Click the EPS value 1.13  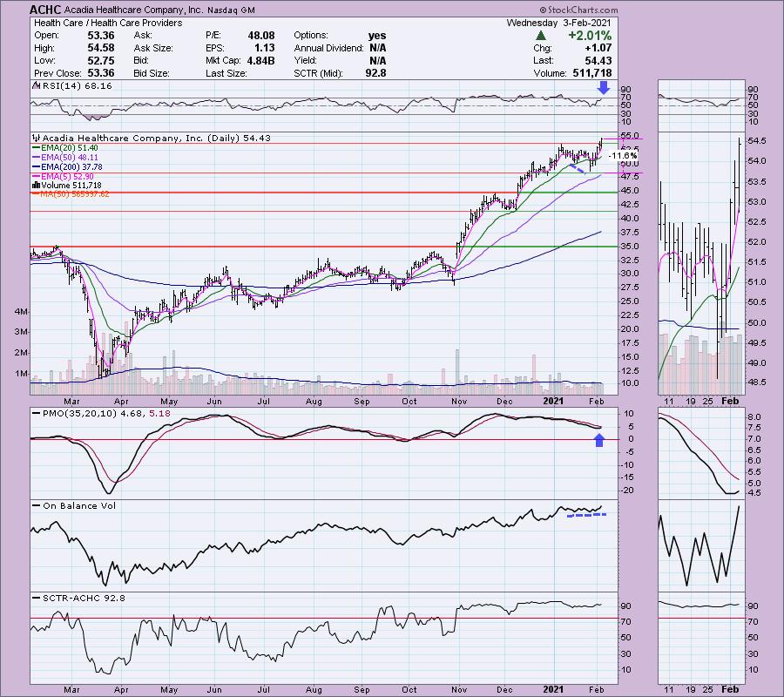click(x=265, y=48)
